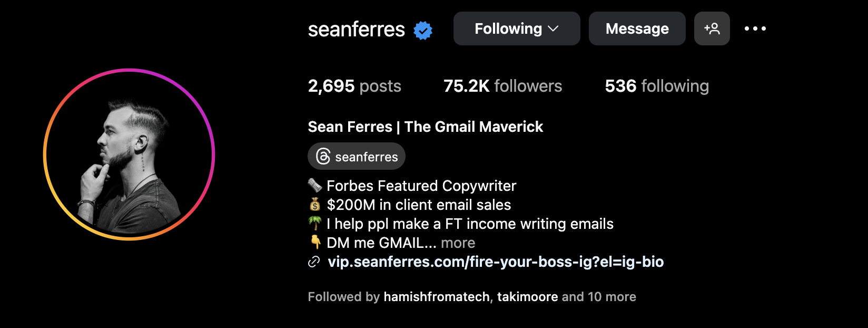
Task: Open the Threads seanferres badge
Action: click(357, 157)
